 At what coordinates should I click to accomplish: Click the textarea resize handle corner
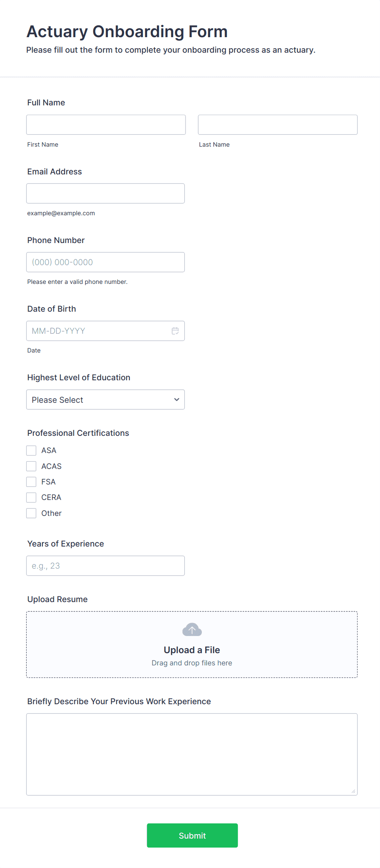coord(353,791)
